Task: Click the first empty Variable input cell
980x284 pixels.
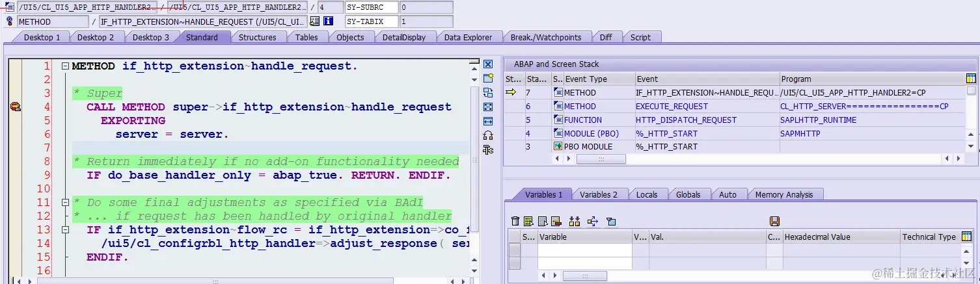Action: click(x=584, y=250)
